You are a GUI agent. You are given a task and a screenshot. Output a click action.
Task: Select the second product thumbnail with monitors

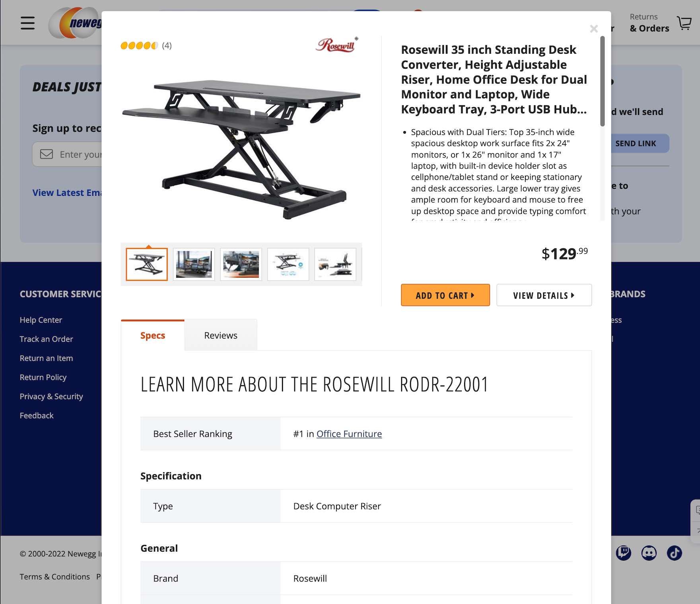click(194, 264)
